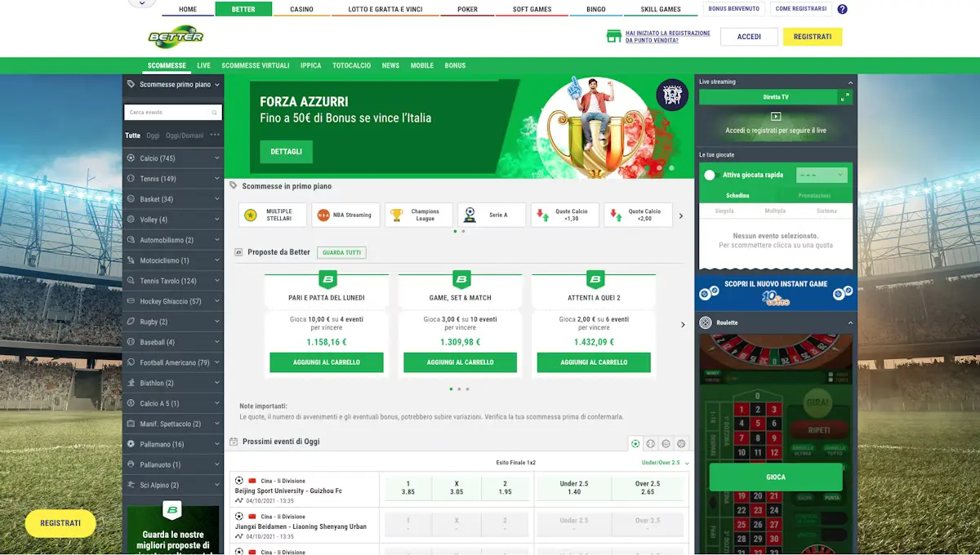
Task: Open the Ippica menu item
Action: (x=310, y=65)
